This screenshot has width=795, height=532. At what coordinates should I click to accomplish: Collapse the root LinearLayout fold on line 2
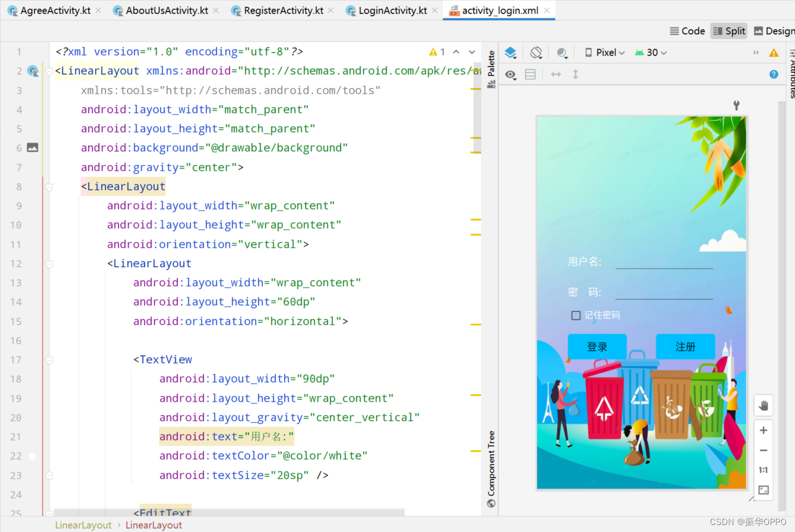tap(50, 71)
